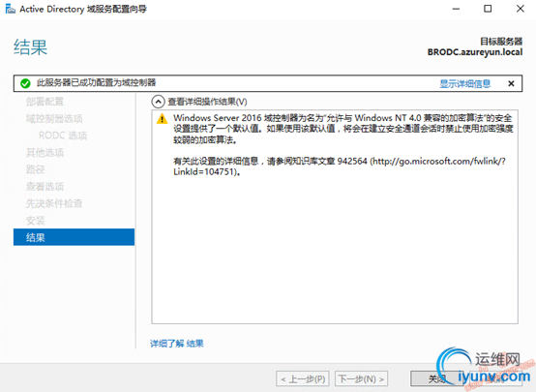Click the Windows Server 2016 warning text
This screenshot has height=392, width=536.
click(x=343, y=129)
